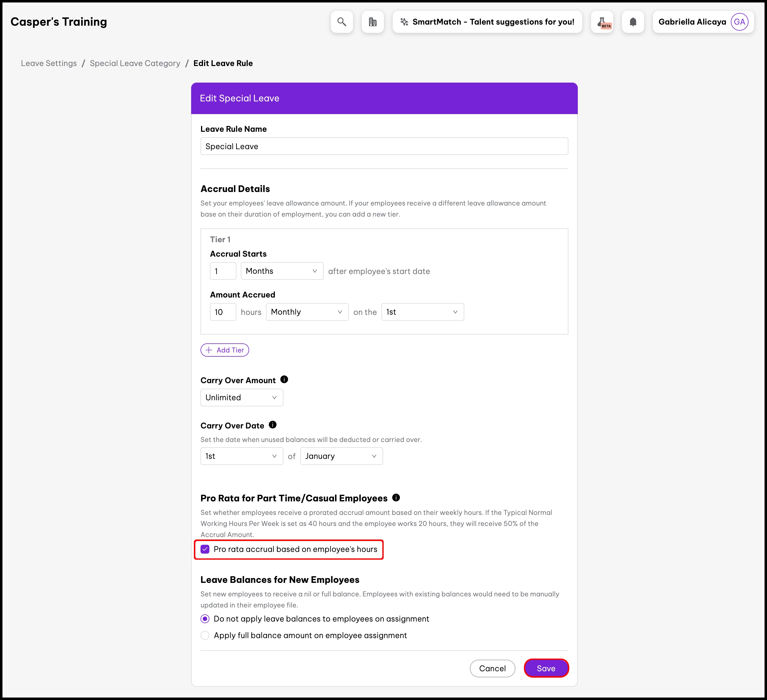Save the leave rule
767x700 pixels.
546,669
